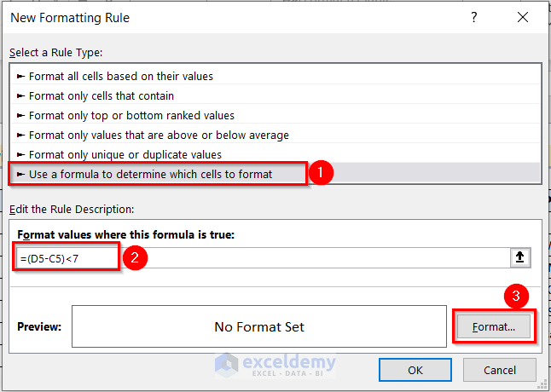Viewport: 551px width, 392px height.
Task: Click the red step 2 annotation circle
Action: pos(133,257)
